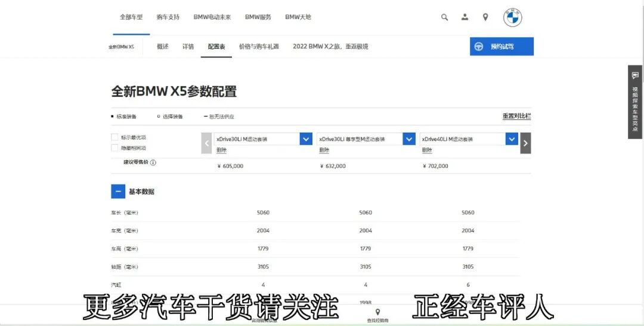644x326 pixels.
Task: Switch to the 概述 tab
Action: pyautogui.click(x=163, y=47)
